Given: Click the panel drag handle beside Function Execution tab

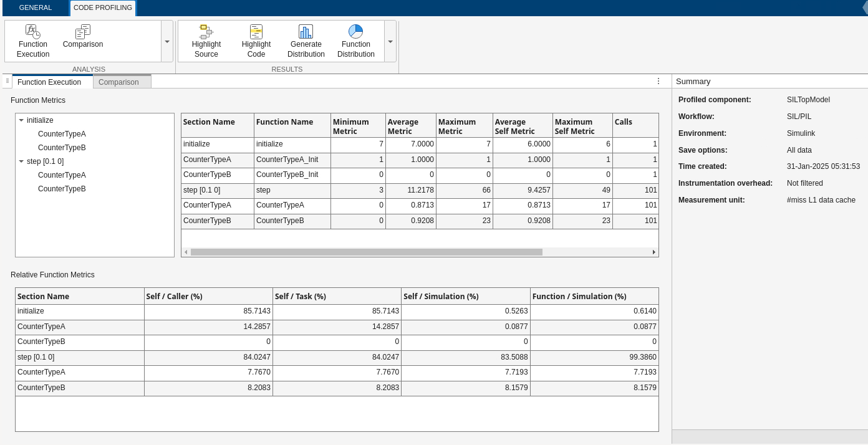Looking at the screenshot, I should [x=7, y=82].
